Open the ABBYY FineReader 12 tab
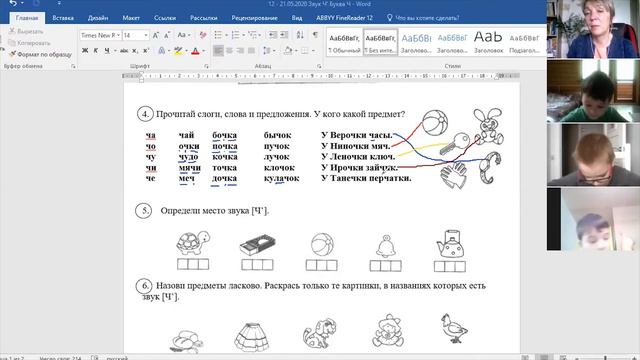This screenshot has height=360, width=640. tap(344, 18)
